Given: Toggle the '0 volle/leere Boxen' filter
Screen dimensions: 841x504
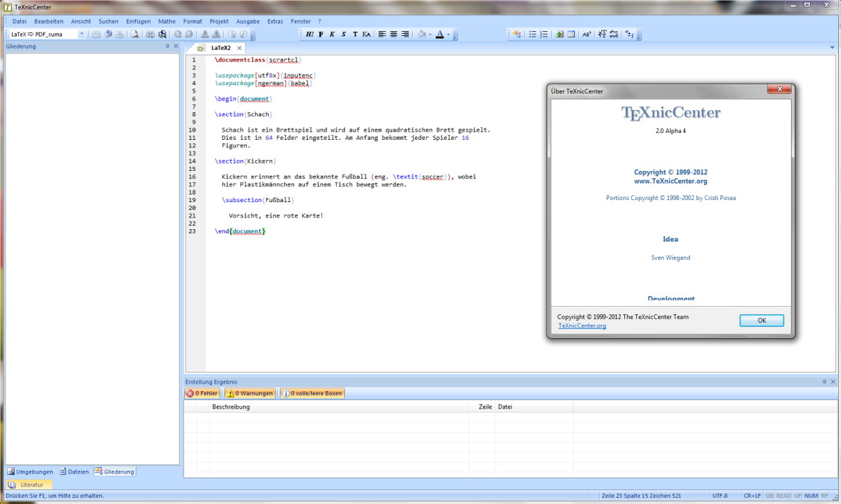Looking at the screenshot, I should (x=312, y=393).
